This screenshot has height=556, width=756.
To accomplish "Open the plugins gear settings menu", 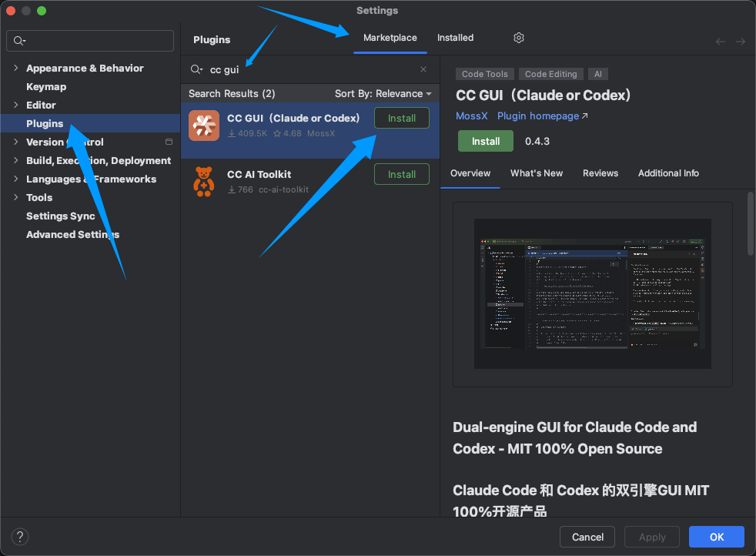I will pyautogui.click(x=518, y=38).
